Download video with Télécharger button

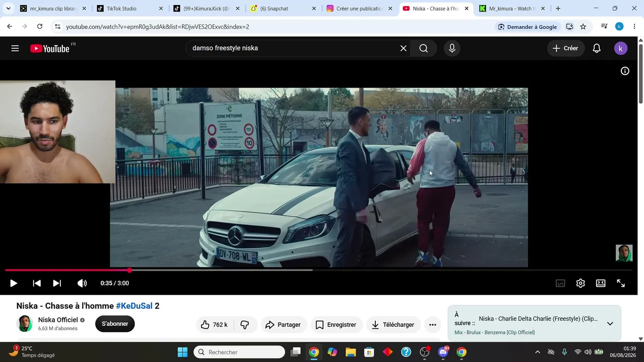(x=393, y=325)
